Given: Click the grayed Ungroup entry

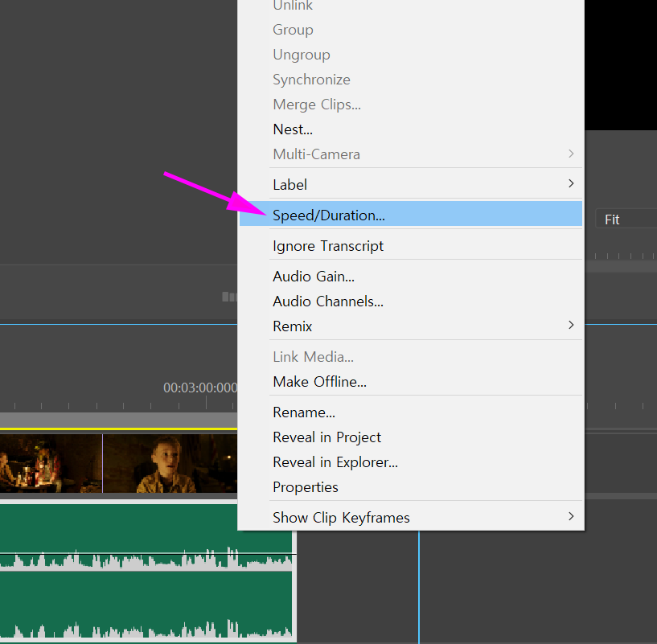Looking at the screenshot, I should click(411, 55).
